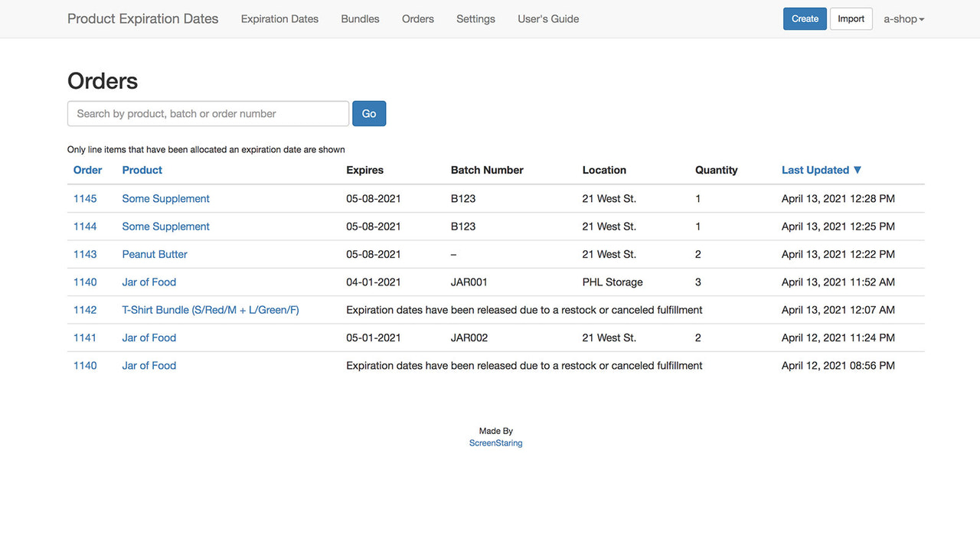The height and width of the screenshot is (551, 980).
Task: Open order 1145
Action: point(84,198)
